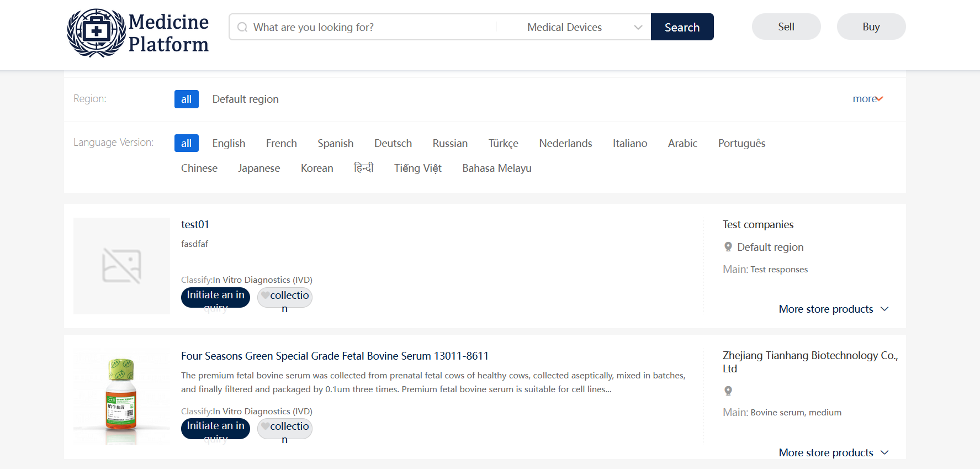Click the Medicine Platform logo emblem

(97, 33)
